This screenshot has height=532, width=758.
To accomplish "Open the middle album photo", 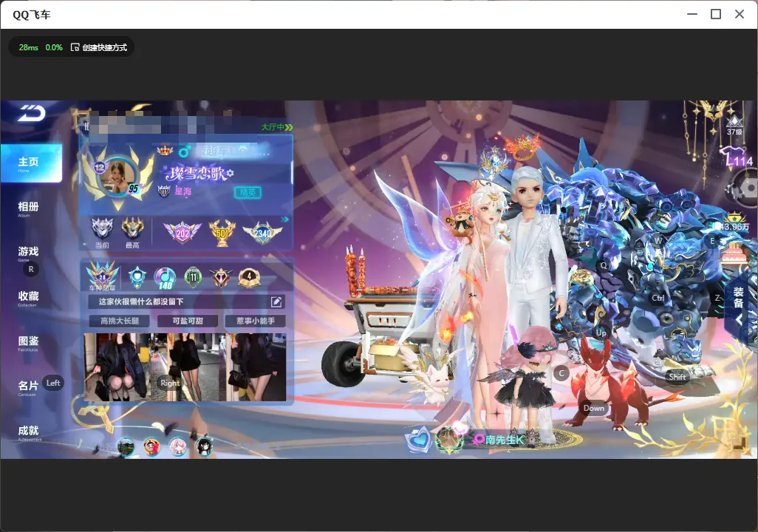I will pos(187,367).
